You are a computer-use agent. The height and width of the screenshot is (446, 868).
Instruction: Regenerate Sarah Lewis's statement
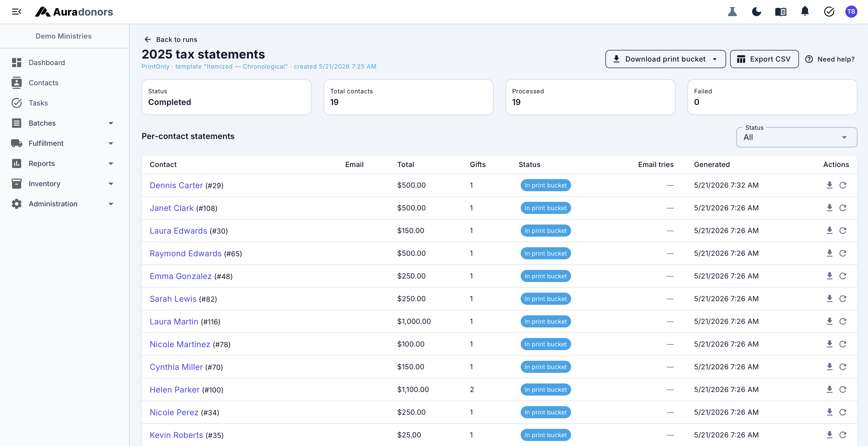843,299
